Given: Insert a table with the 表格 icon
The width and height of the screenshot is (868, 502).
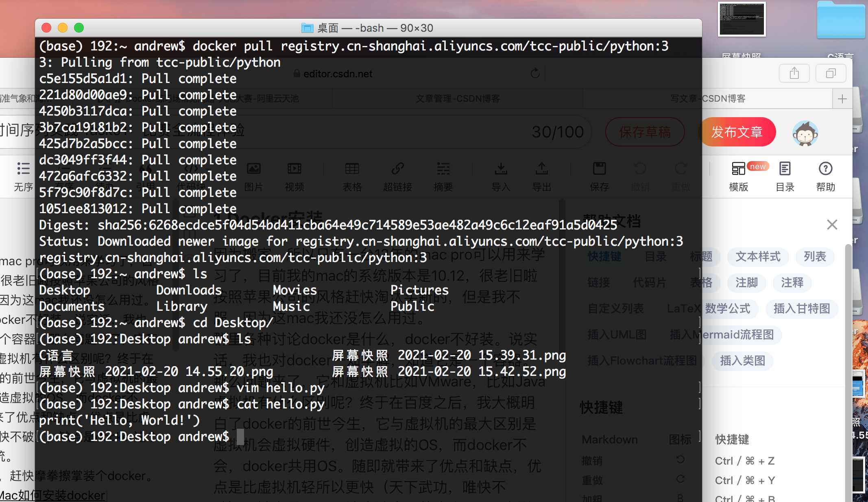Looking at the screenshot, I should tap(352, 175).
